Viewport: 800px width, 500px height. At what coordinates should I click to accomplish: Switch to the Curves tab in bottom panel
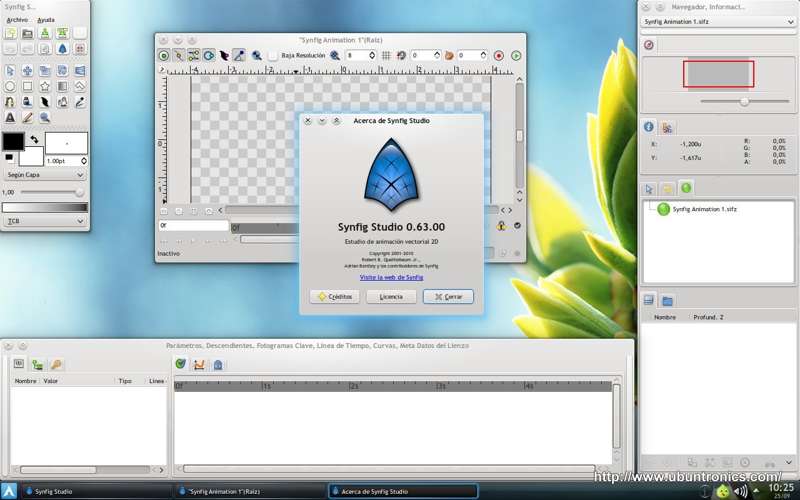199,364
